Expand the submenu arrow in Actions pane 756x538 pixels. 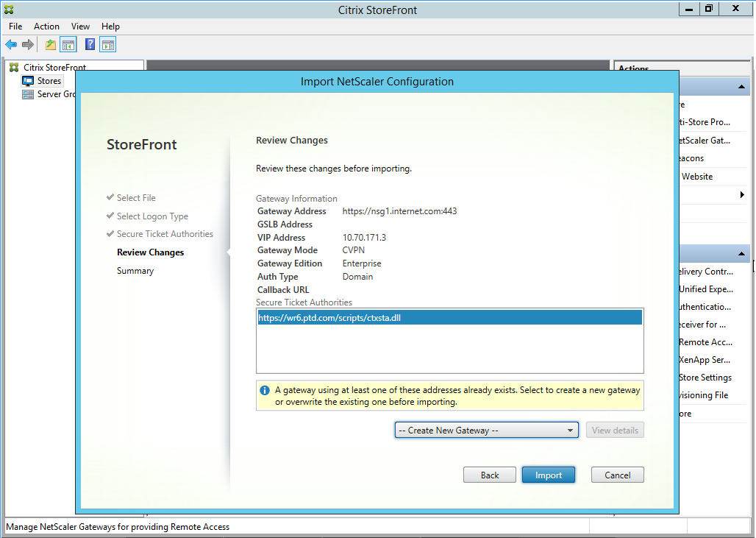click(x=742, y=195)
